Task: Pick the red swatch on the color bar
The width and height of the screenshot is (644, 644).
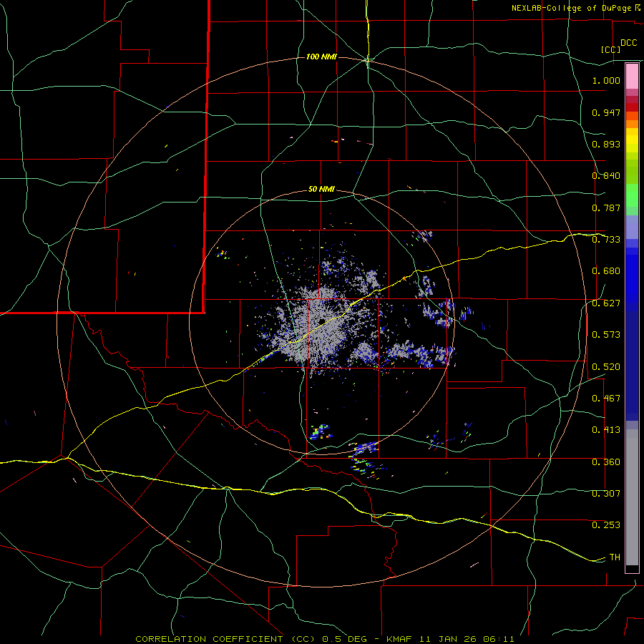Action: tap(632, 107)
